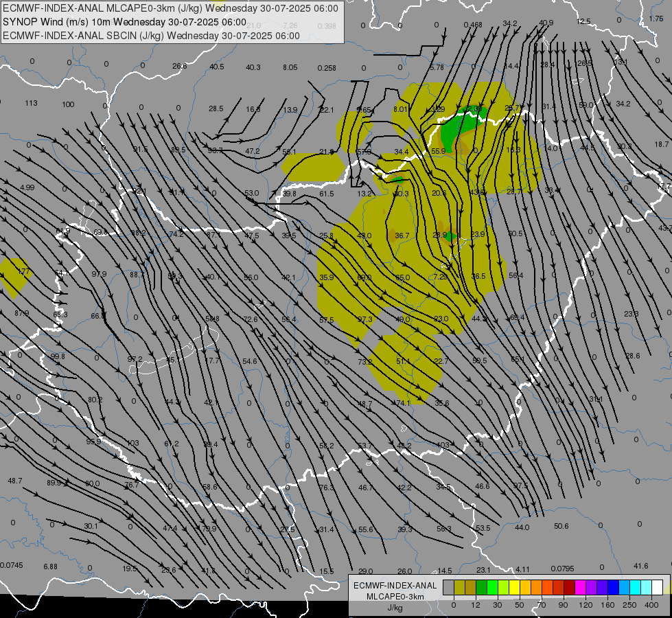Choose the magenta legend swatch

click(580, 588)
